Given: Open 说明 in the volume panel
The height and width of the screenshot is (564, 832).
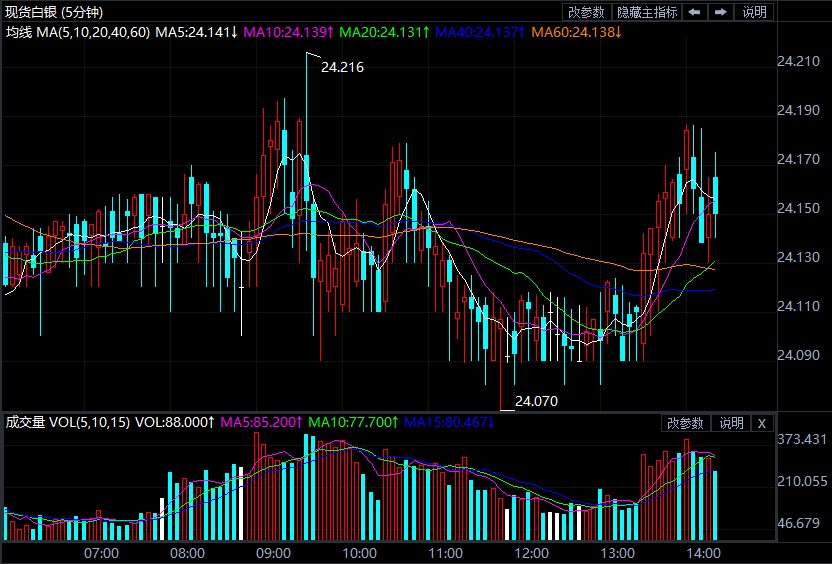Looking at the screenshot, I should click(x=731, y=423).
